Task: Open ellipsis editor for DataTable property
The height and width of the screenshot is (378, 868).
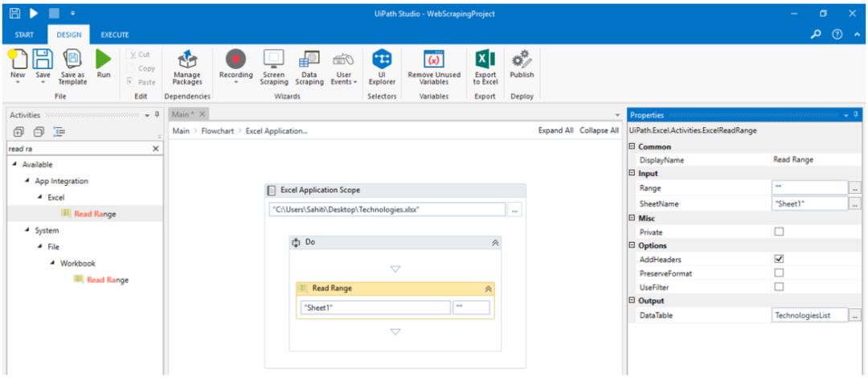Action: 855,315
